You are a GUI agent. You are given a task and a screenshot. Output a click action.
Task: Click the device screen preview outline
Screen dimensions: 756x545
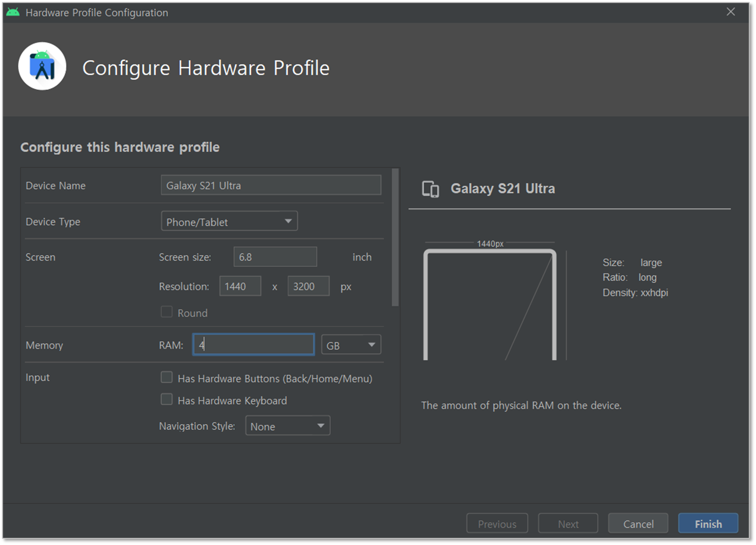490,304
